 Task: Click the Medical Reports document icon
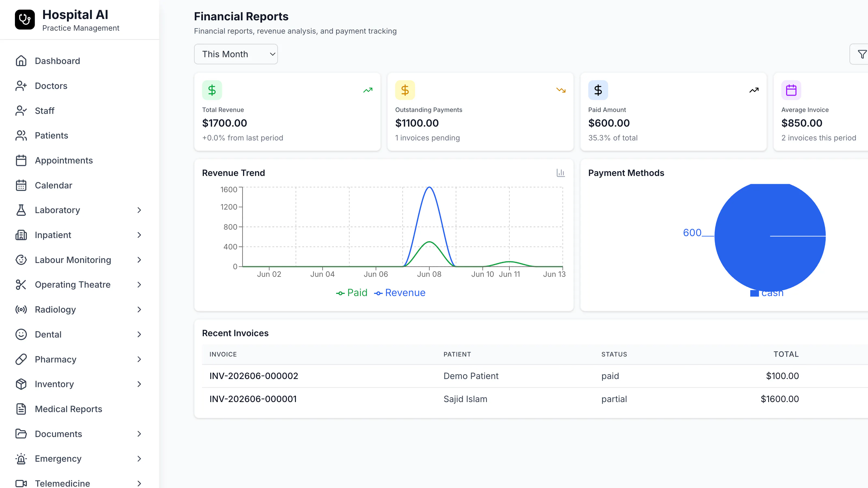click(x=21, y=409)
